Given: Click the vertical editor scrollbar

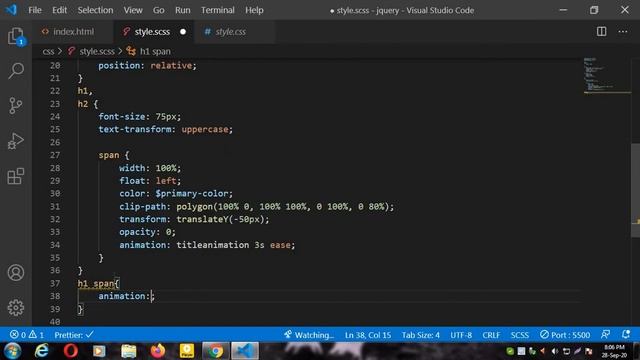Looking at the screenshot, I should pyautogui.click(x=635, y=190).
